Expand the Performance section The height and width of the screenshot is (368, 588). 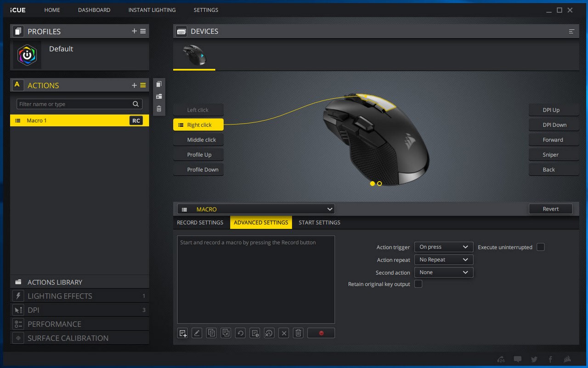[79, 324]
